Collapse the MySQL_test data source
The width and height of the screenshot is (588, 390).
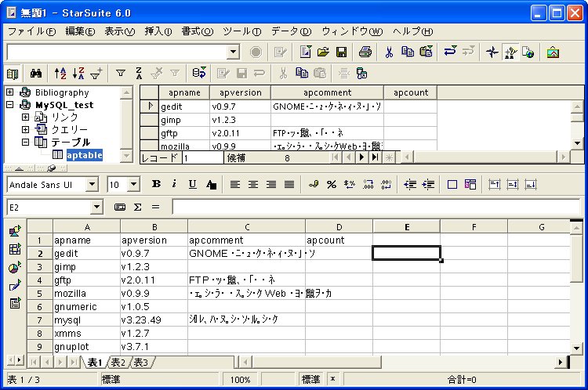[9, 104]
